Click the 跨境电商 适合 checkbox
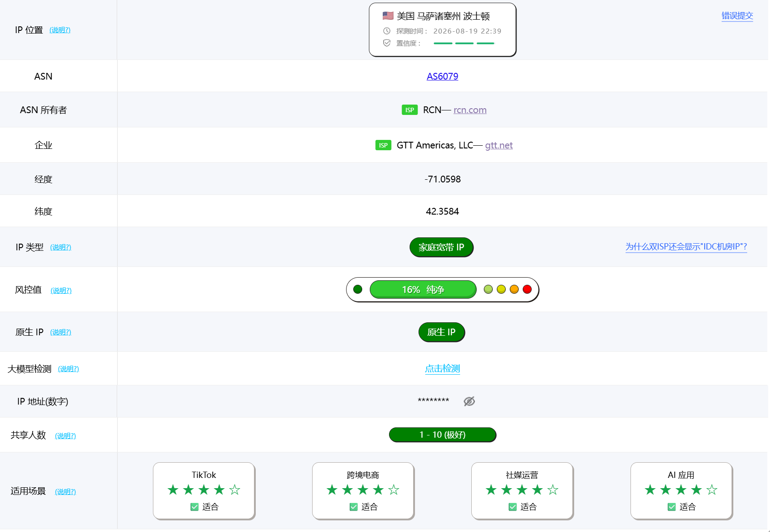 354,507
